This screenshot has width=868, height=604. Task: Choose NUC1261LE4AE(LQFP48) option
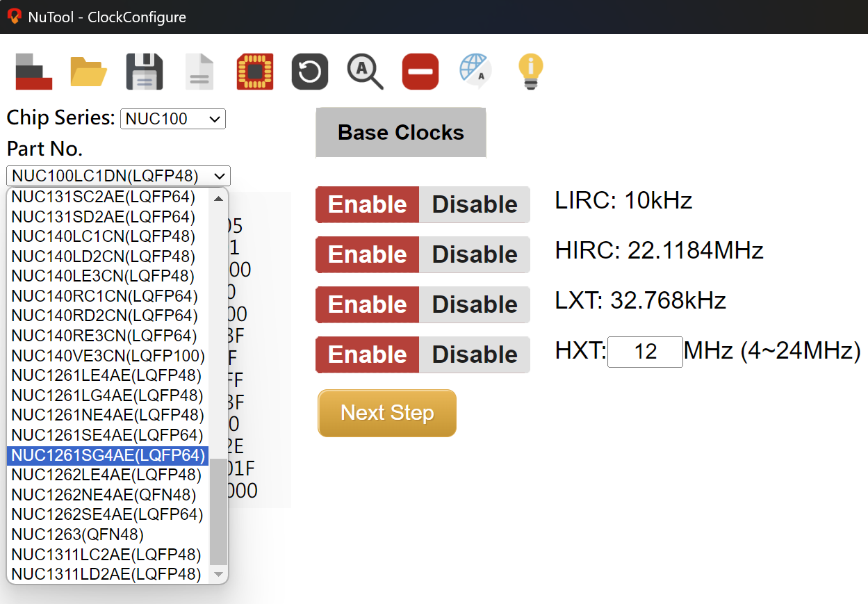[x=108, y=376]
